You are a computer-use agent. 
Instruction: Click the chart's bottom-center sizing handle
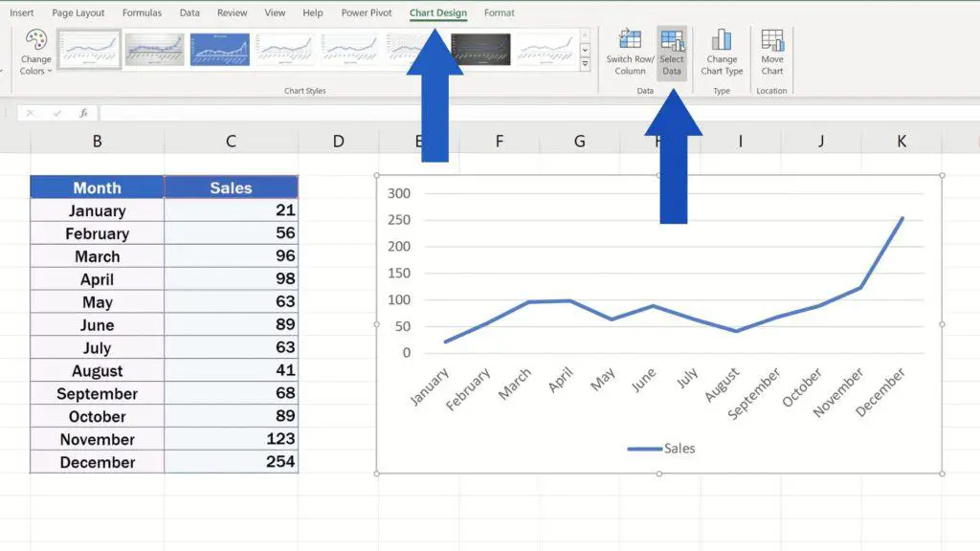coord(659,474)
